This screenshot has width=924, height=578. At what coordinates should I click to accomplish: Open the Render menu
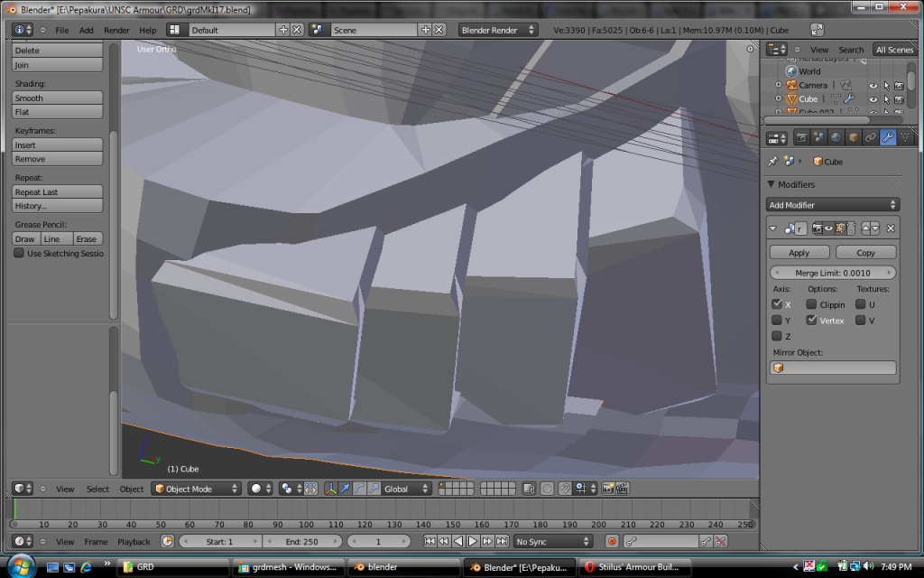pos(116,30)
